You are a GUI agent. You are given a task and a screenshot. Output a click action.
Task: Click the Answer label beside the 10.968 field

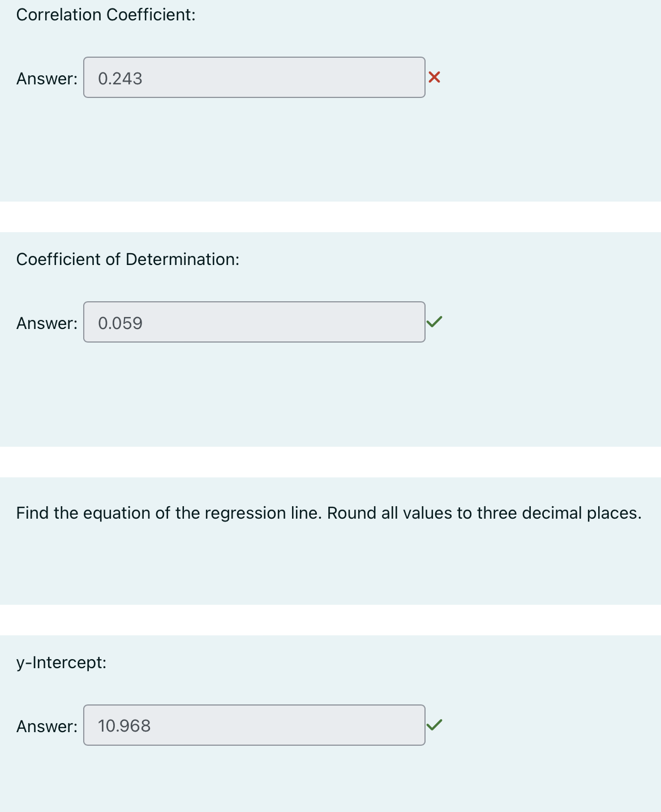pyautogui.click(x=46, y=725)
